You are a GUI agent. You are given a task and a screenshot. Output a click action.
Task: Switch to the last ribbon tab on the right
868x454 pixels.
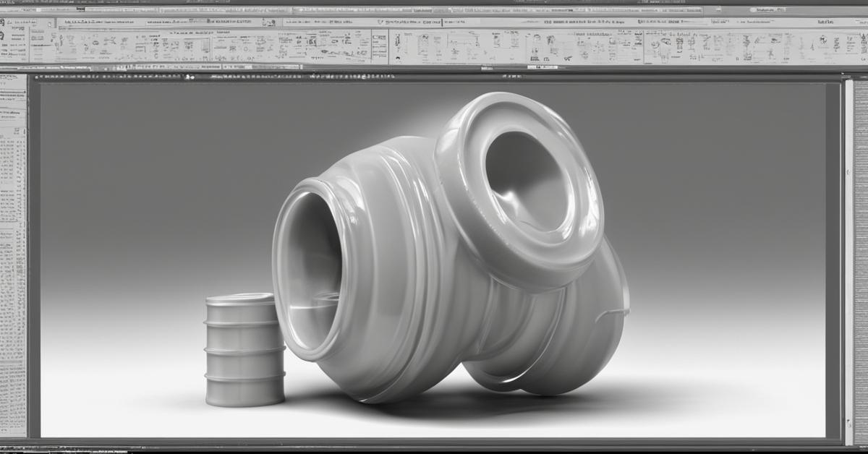click(825, 22)
